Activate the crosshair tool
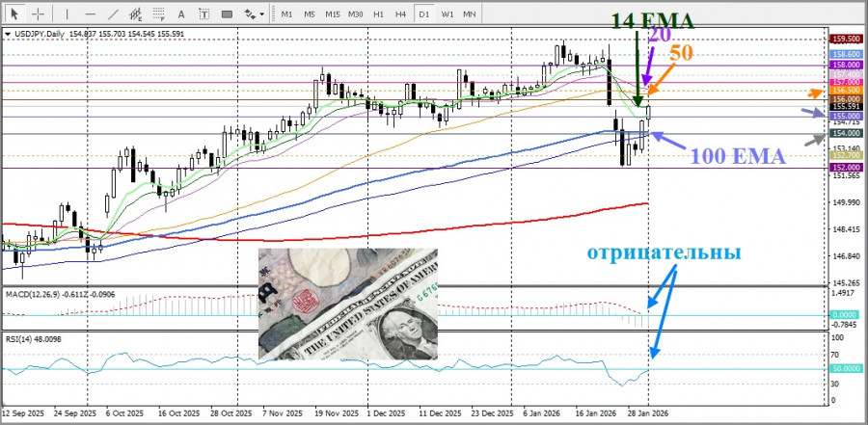Viewport: 868px width, 425px height. (x=38, y=14)
